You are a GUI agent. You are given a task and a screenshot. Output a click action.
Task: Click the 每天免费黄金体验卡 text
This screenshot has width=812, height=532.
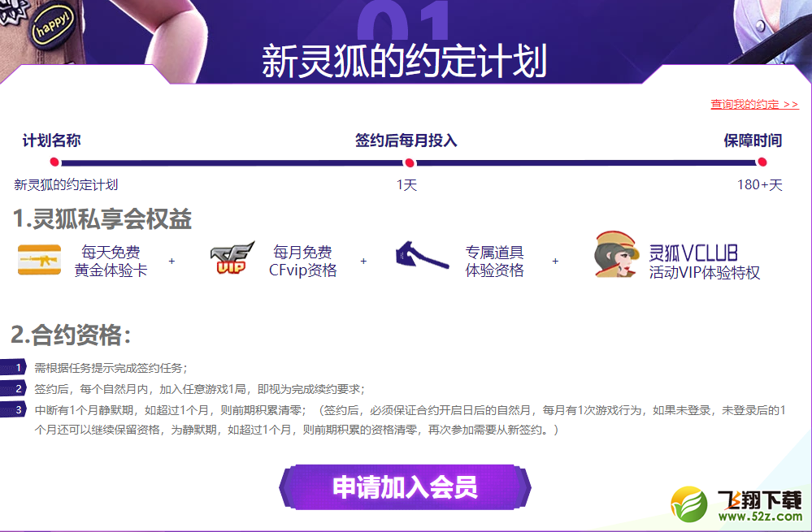[111, 262]
